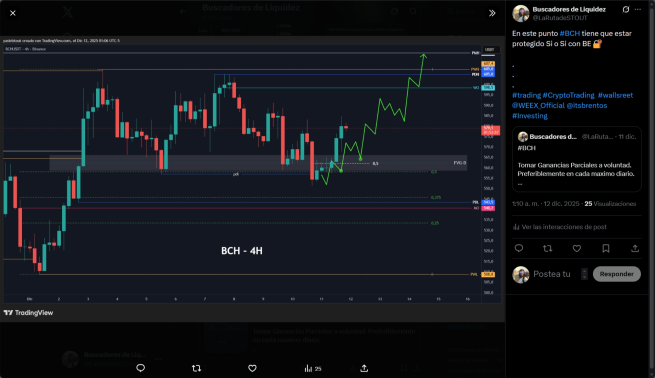The height and width of the screenshot is (378, 655).
Task: Like the post with the heart under the image
Action: pyautogui.click(x=252, y=368)
